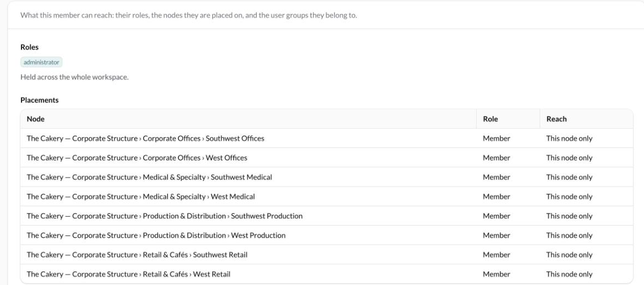
Task: Click Member role in Southwest Production row
Action: [496, 216]
